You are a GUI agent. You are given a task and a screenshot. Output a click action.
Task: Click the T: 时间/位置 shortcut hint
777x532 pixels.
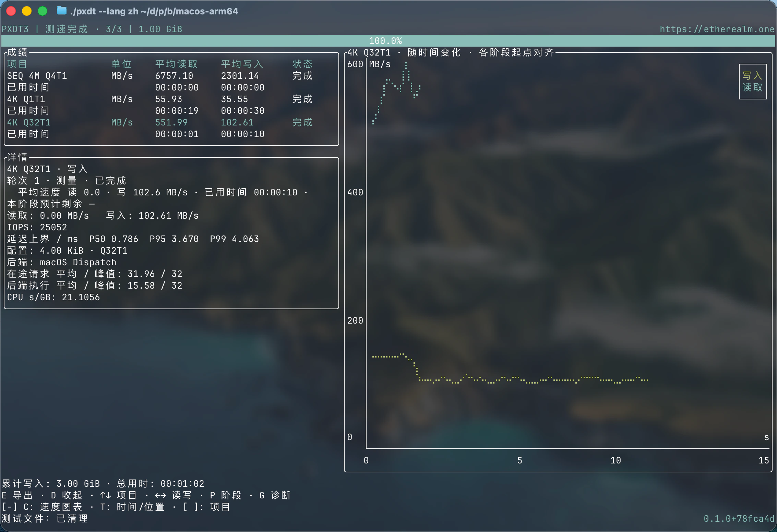point(133,507)
